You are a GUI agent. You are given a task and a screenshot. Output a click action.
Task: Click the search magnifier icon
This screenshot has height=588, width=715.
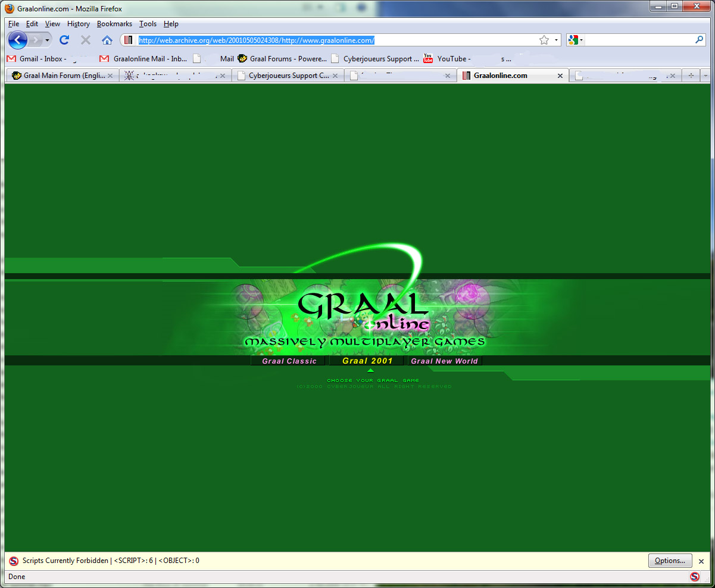700,40
